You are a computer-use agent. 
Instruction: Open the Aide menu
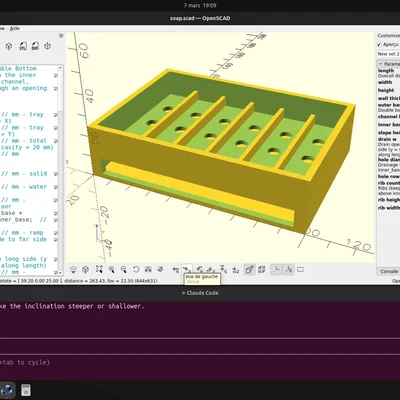coord(15,28)
